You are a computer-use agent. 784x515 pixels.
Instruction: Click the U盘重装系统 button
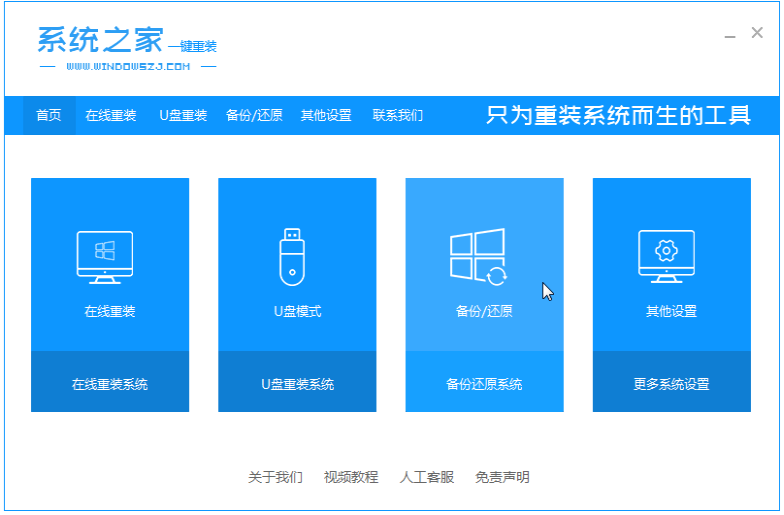click(x=297, y=382)
